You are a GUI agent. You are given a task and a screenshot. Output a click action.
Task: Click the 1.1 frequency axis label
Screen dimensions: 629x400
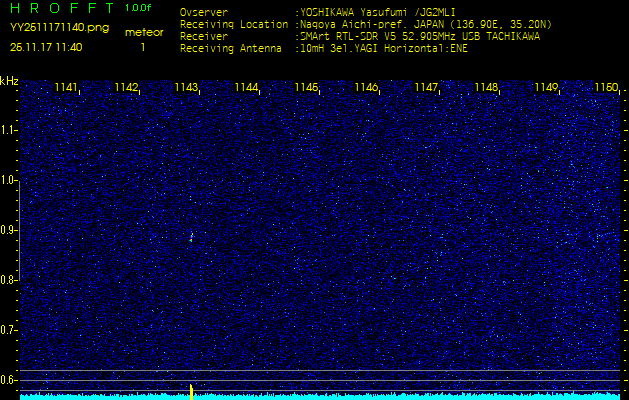(x=9, y=130)
